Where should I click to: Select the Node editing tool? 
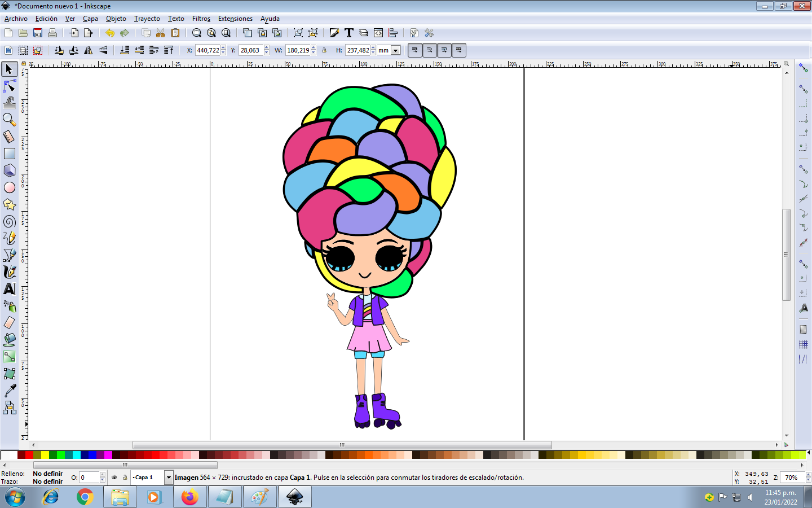pyautogui.click(x=10, y=86)
